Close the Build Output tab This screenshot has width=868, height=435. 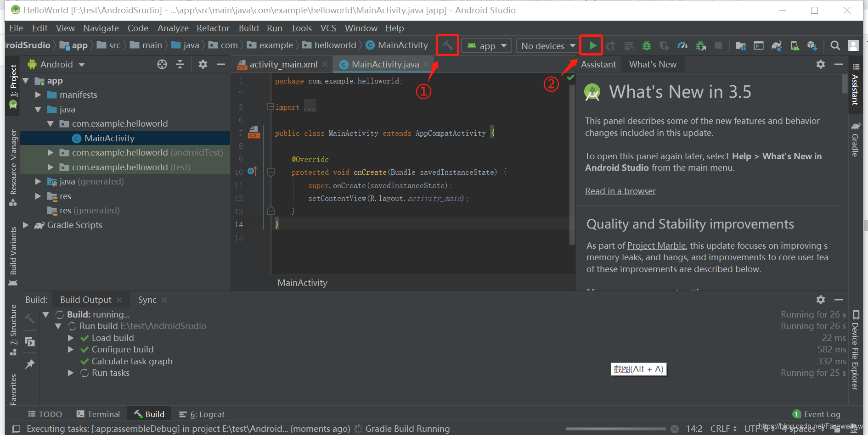pos(119,300)
